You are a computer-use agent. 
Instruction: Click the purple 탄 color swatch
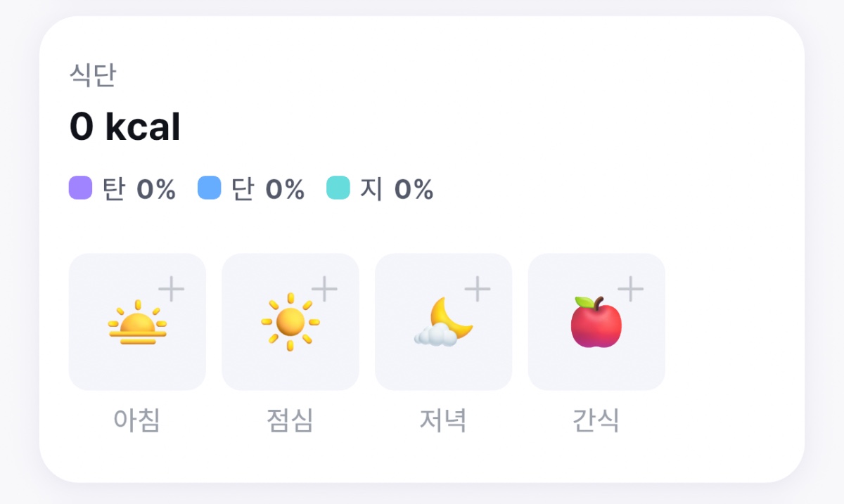[x=80, y=188]
